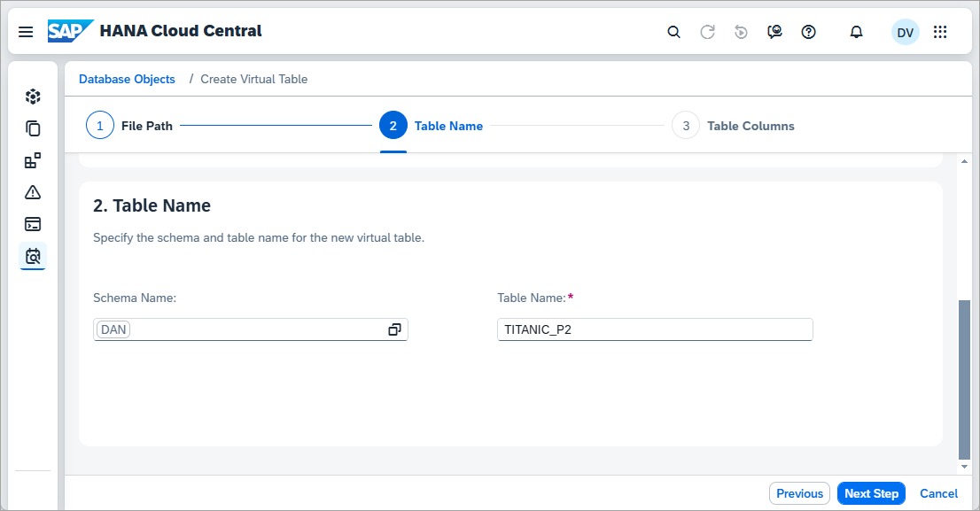Jump to wizard step 3 Table Columns
This screenshot has width=980, height=511.
[x=733, y=126]
